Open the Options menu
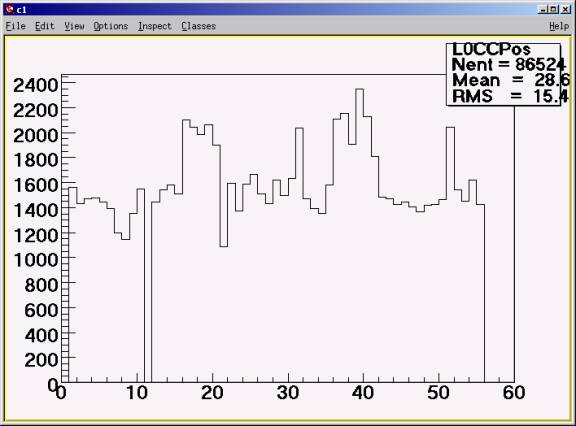 [x=111, y=26]
